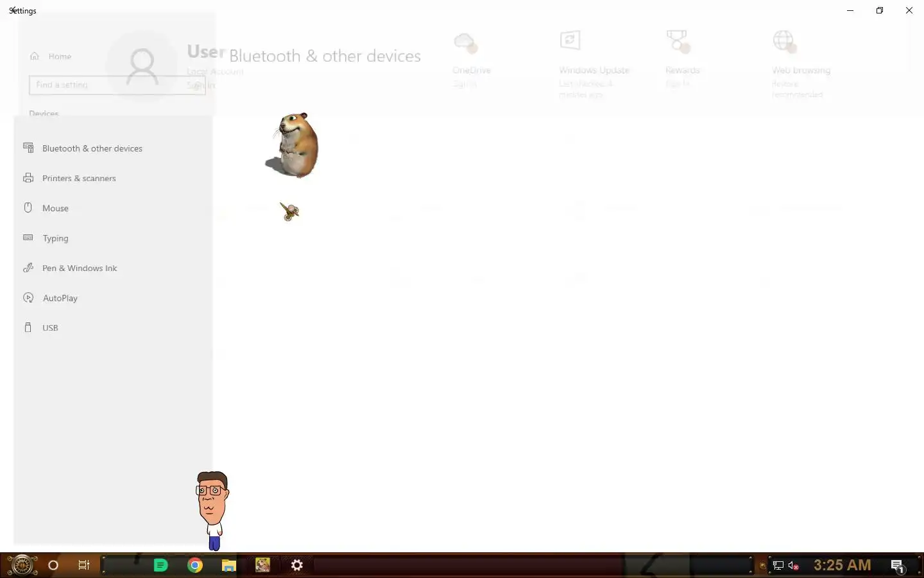
Task: Launch Google Chrome from taskbar
Action: click(195, 565)
